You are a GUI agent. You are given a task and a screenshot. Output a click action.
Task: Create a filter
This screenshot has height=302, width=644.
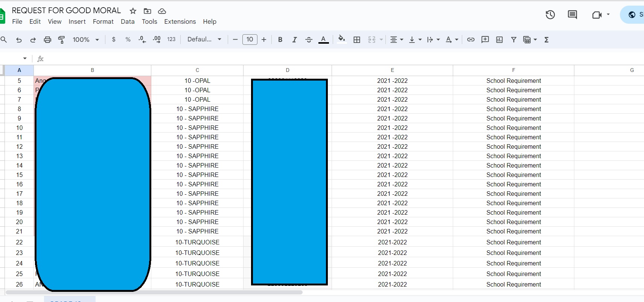click(514, 40)
